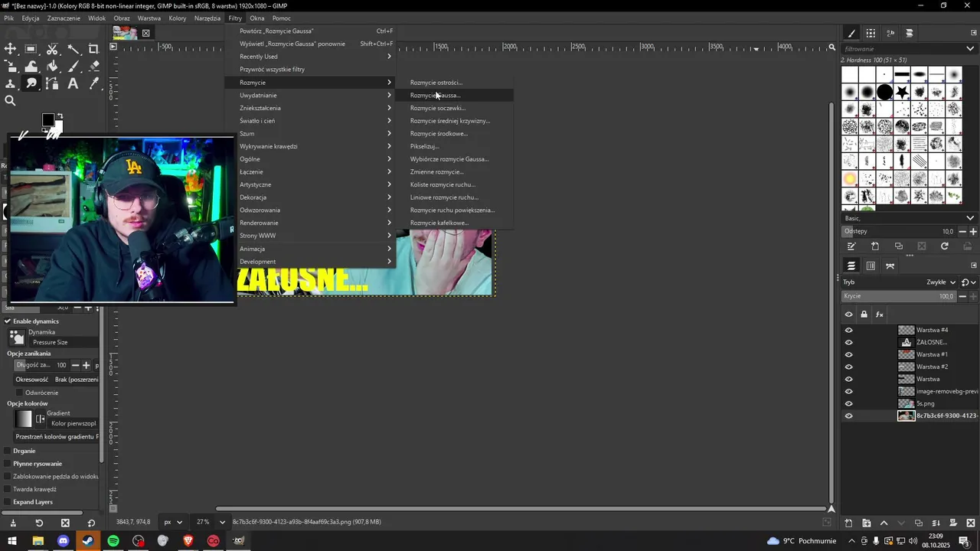Open the Recently Used submenu

point(310,57)
